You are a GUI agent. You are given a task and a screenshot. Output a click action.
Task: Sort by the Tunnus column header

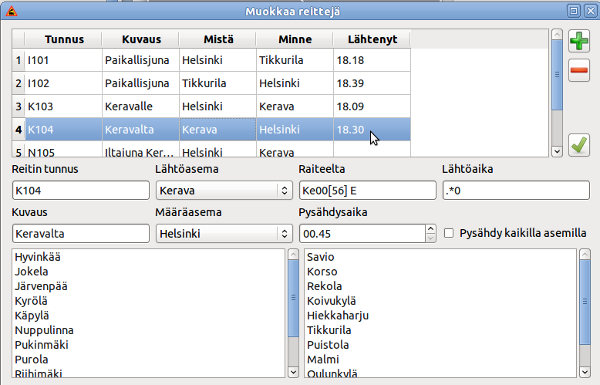click(x=64, y=39)
